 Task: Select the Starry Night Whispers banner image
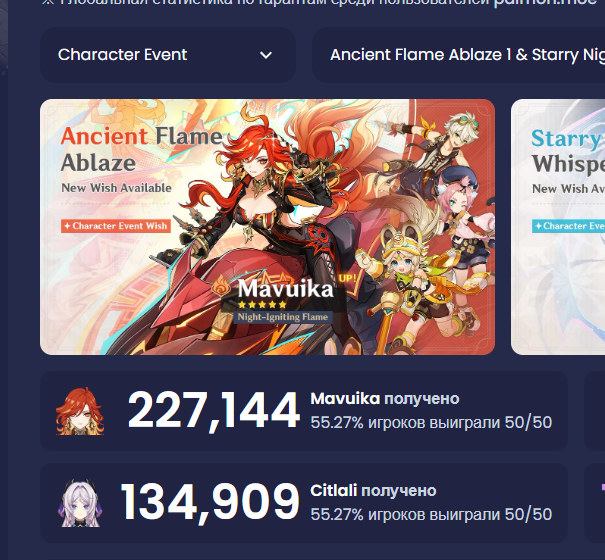(558, 227)
